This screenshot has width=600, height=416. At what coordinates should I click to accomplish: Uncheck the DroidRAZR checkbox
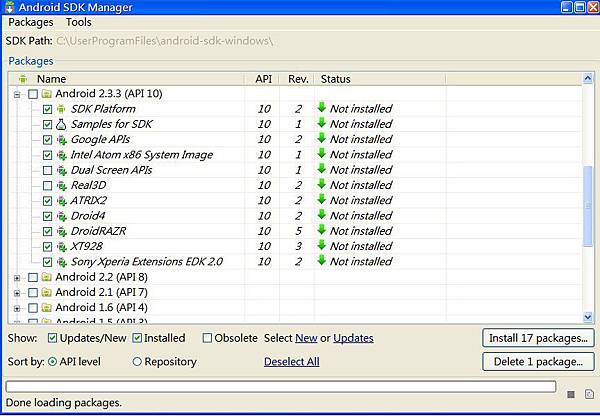coord(47,232)
